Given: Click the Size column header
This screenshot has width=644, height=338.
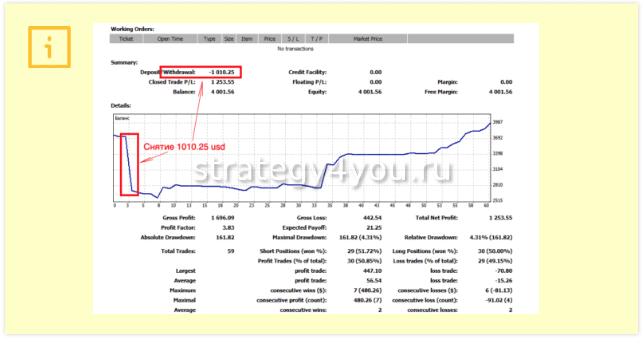Looking at the screenshot, I should pos(229,39).
